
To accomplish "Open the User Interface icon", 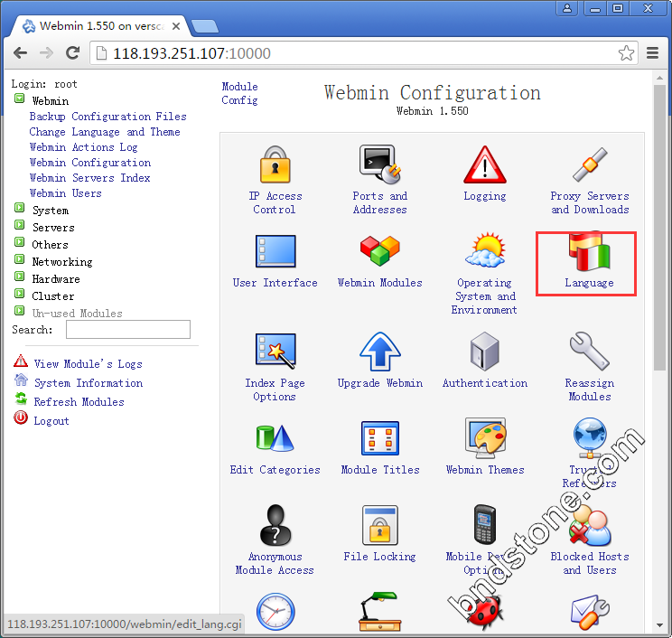I will [275, 251].
